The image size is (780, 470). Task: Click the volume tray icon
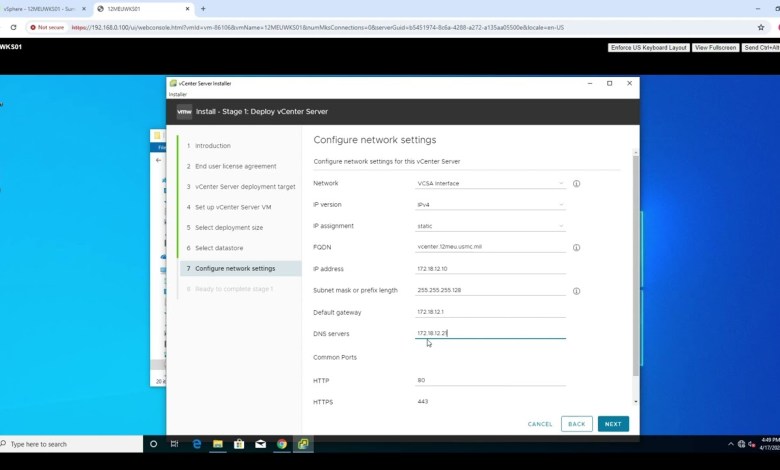752,444
